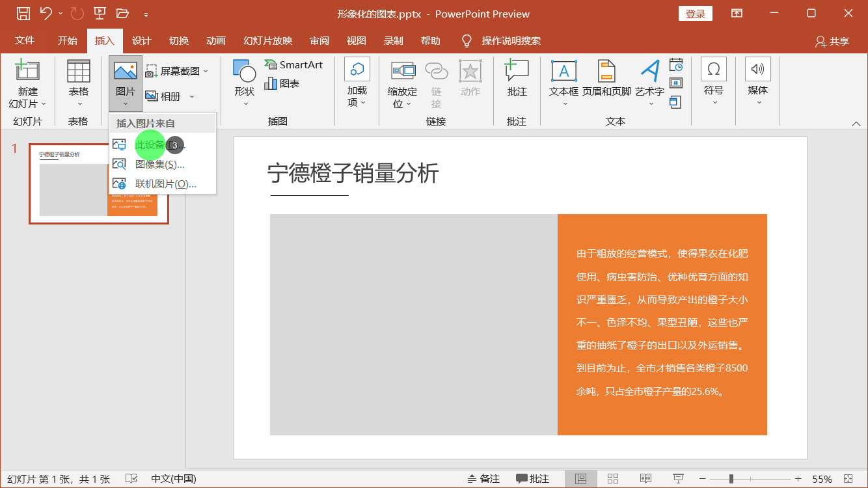Start slideshow from status bar icon

click(x=678, y=479)
